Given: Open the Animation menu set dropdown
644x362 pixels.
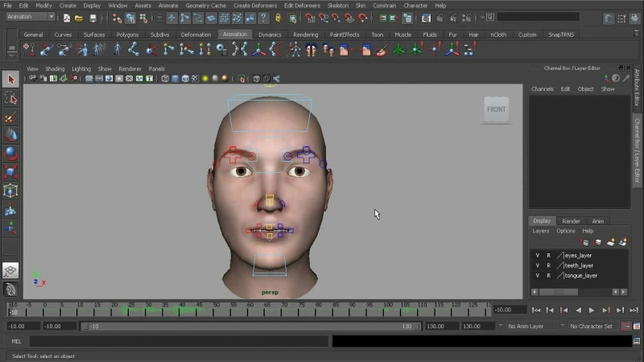Looking at the screenshot, I should pyautogui.click(x=31, y=17).
